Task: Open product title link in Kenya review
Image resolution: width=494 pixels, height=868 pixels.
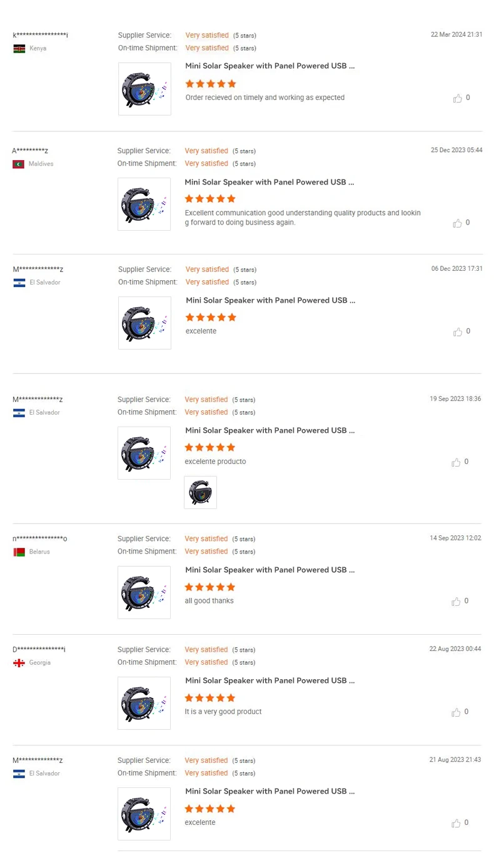Action: click(x=270, y=66)
